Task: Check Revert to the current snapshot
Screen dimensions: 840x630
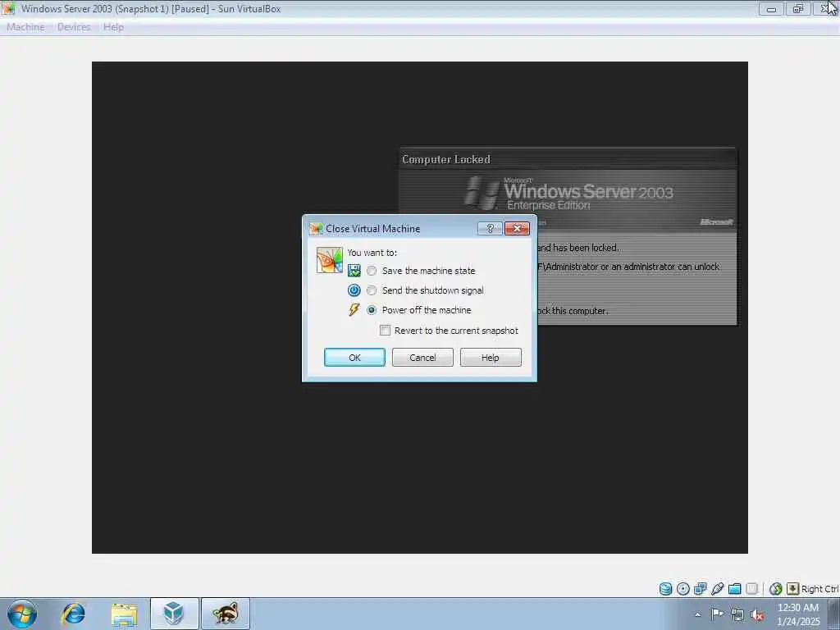Action: [386, 331]
